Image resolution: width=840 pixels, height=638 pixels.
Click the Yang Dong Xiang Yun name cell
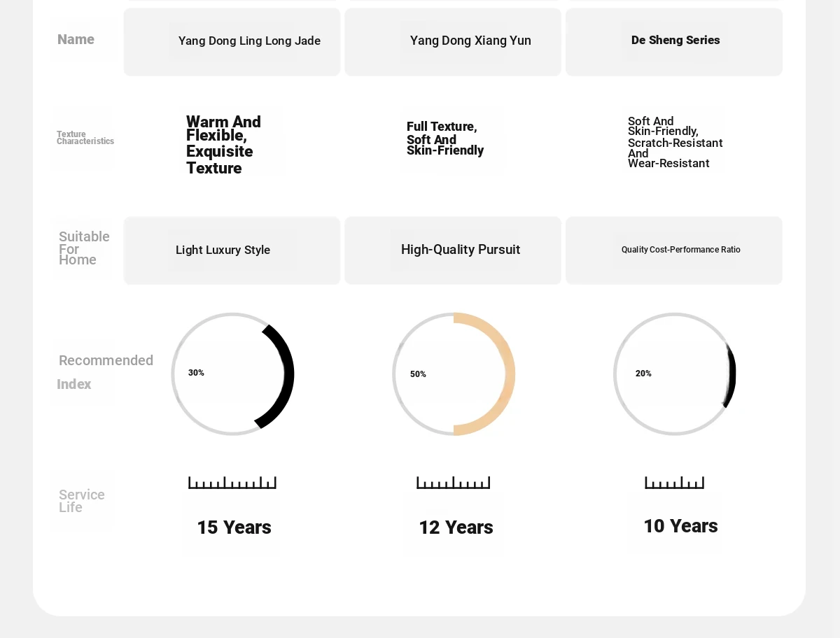click(x=454, y=41)
